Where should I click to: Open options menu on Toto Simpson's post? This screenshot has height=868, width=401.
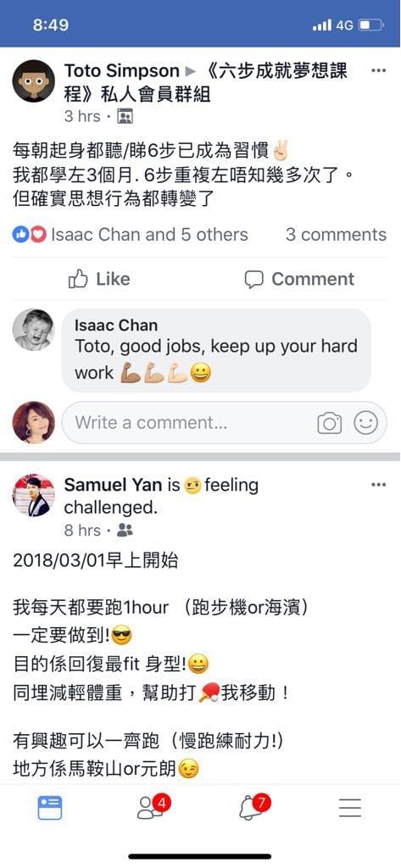point(378,71)
